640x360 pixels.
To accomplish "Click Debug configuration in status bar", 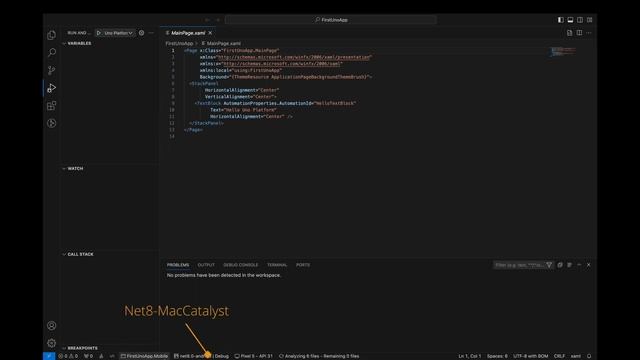I will point(222,356).
